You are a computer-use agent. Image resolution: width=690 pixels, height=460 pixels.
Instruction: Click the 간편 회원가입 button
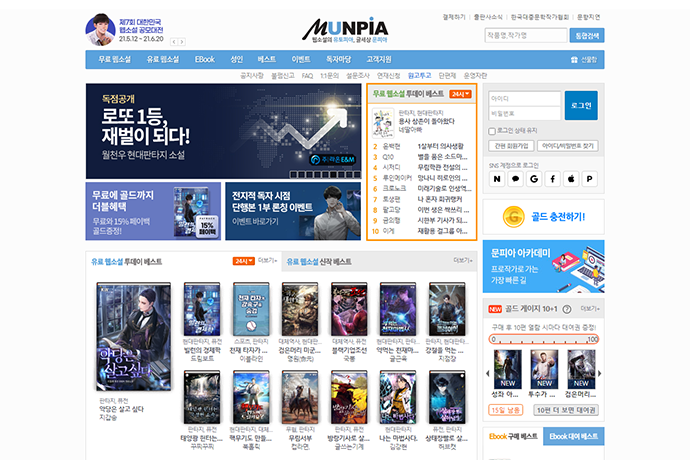point(511,146)
